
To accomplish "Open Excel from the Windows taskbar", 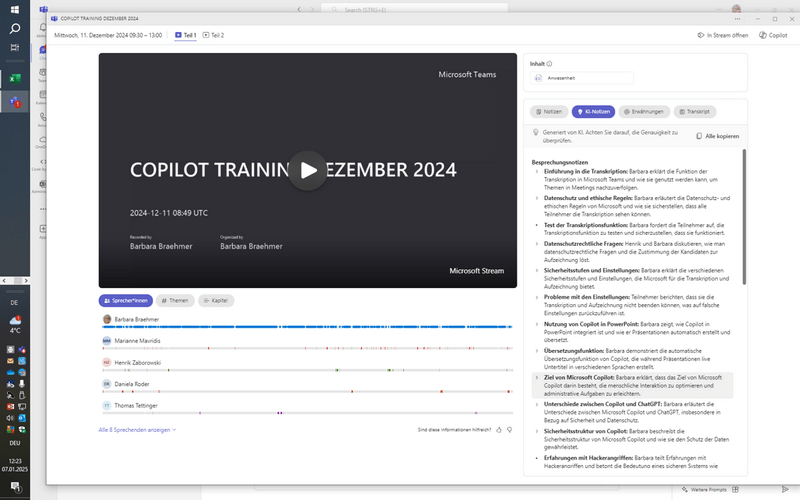I will click(x=15, y=78).
